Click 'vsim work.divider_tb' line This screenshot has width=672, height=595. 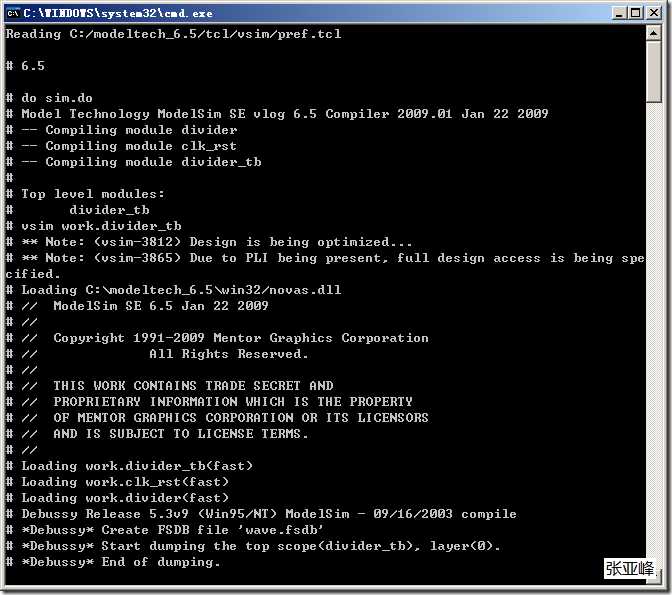(93, 226)
